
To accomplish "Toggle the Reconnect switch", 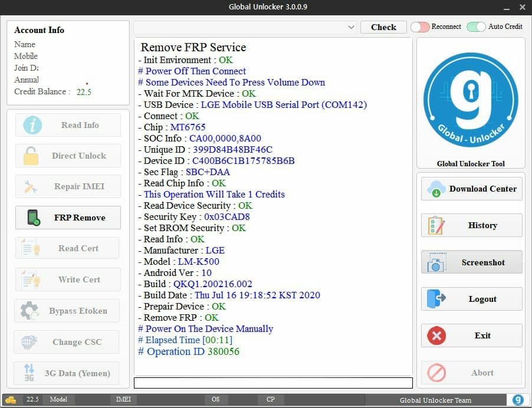I will click(x=419, y=27).
